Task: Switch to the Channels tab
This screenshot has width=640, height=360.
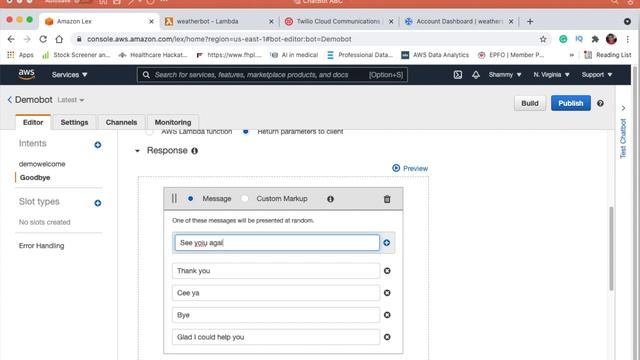Action: tap(121, 122)
